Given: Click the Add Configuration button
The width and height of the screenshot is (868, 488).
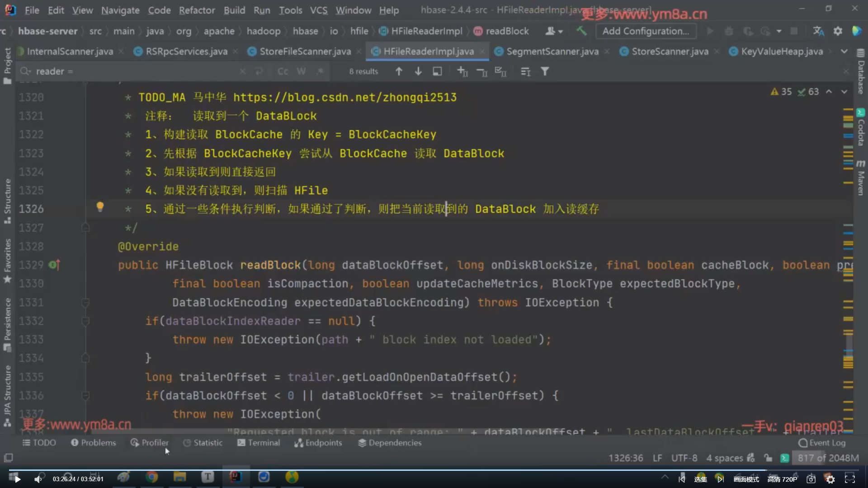Looking at the screenshot, I should [646, 31].
